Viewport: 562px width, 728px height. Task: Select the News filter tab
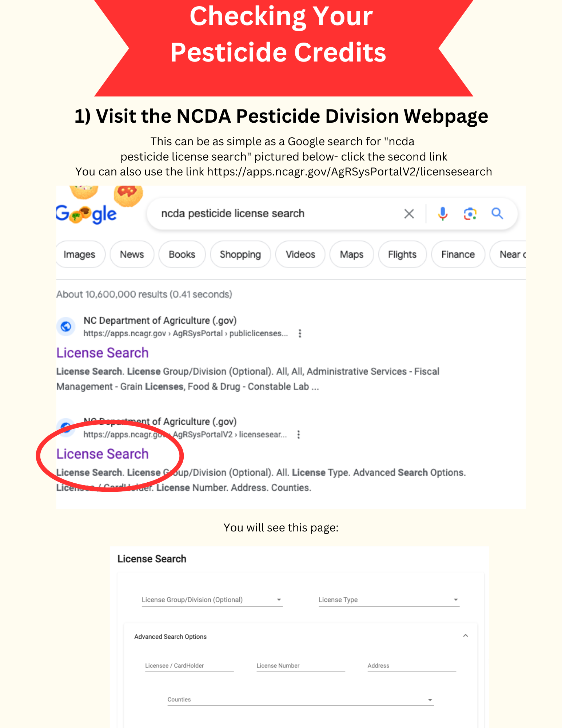[x=132, y=254]
